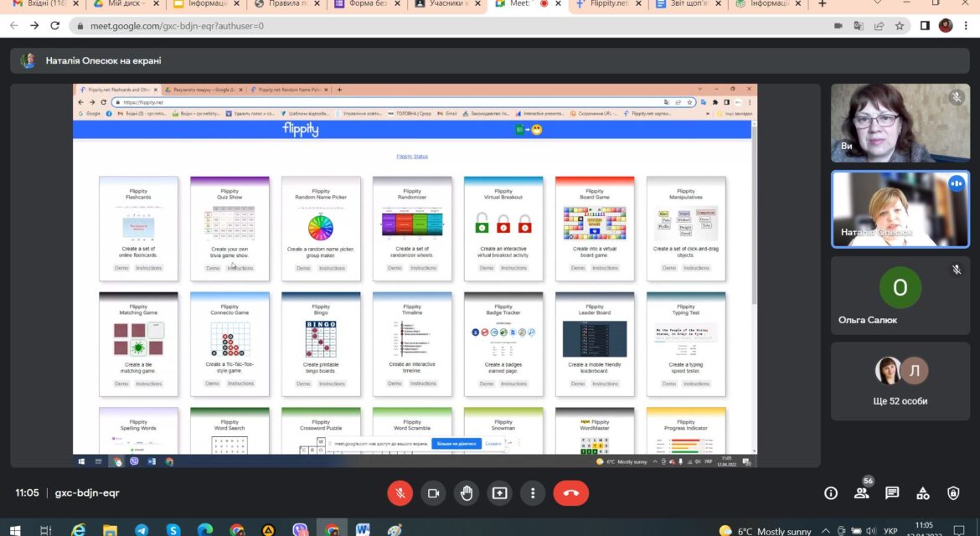Open more options three-dot menu

(533, 493)
